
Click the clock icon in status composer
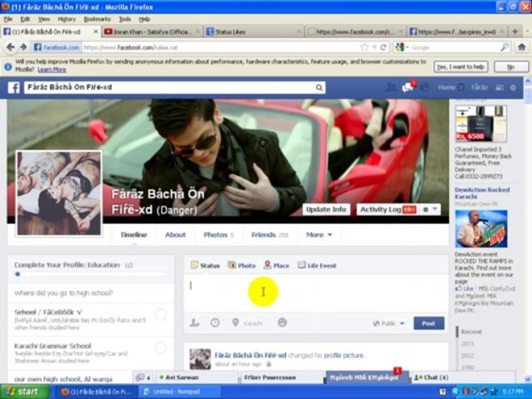(215, 323)
